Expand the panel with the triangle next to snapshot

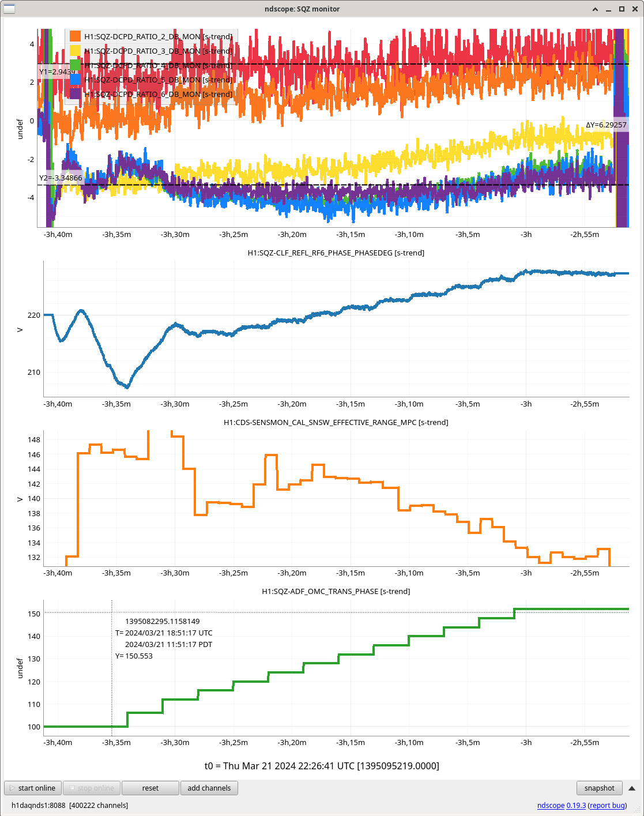click(x=632, y=788)
